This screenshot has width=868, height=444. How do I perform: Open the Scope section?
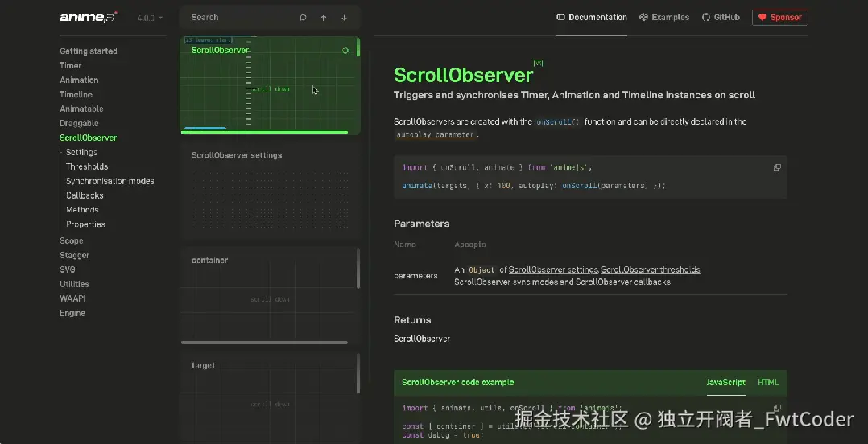72,240
